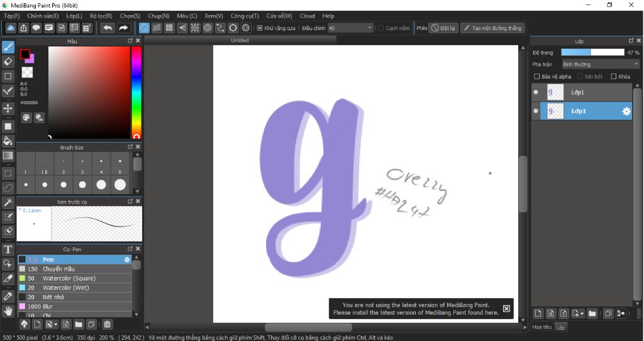Expand the Điều chỉnh value dropdown
Screen dimensions: 644x341
pos(370,28)
